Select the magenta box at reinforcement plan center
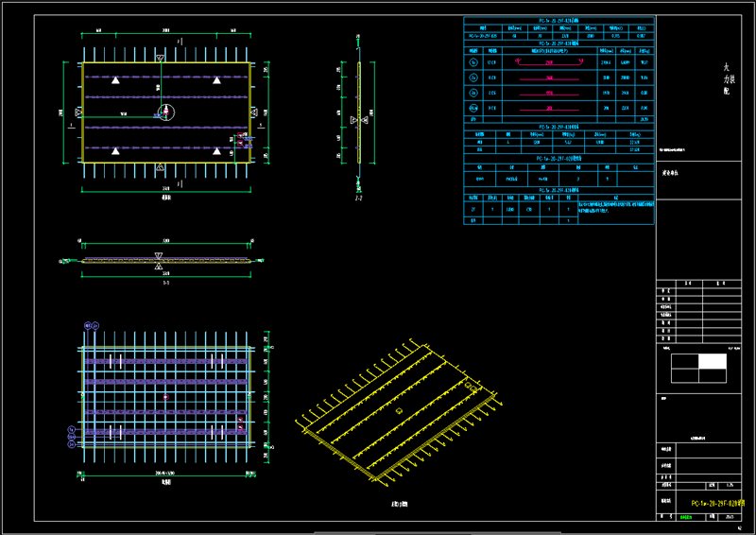This screenshot has width=756, height=535. point(166,397)
